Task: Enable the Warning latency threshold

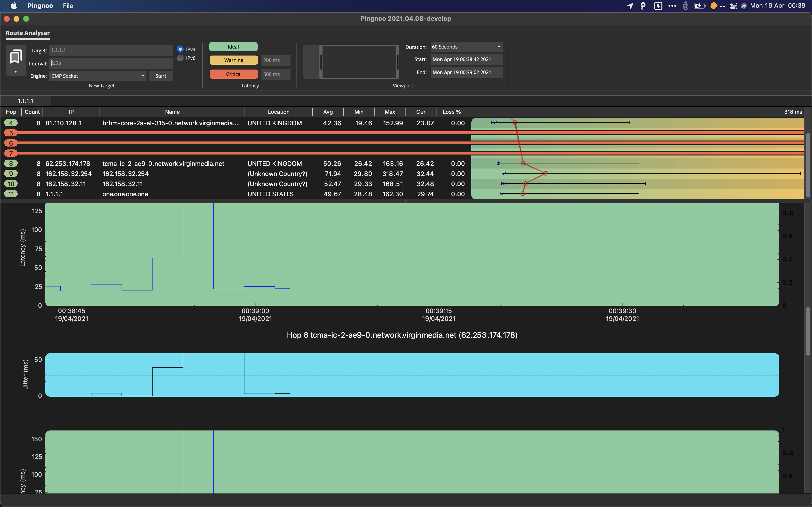Action: (x=233, y=60)
